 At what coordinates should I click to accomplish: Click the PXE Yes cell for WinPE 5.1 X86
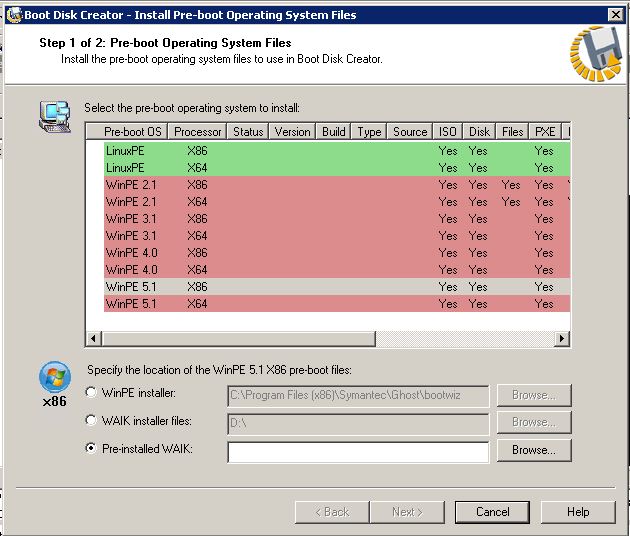tap(544, 286)
